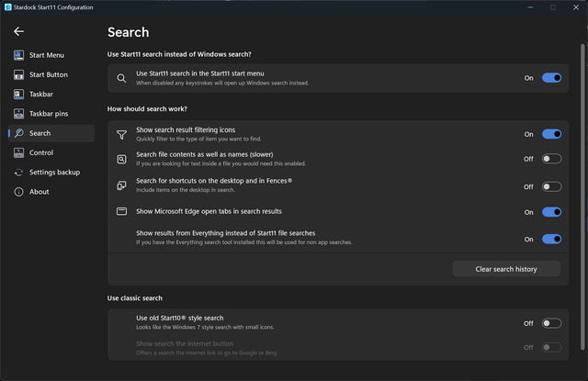Image resolution: width=588 pixels, height=381 pixels.
Task: Click 'Show results from Everything' label
Action: click(225, 233)
